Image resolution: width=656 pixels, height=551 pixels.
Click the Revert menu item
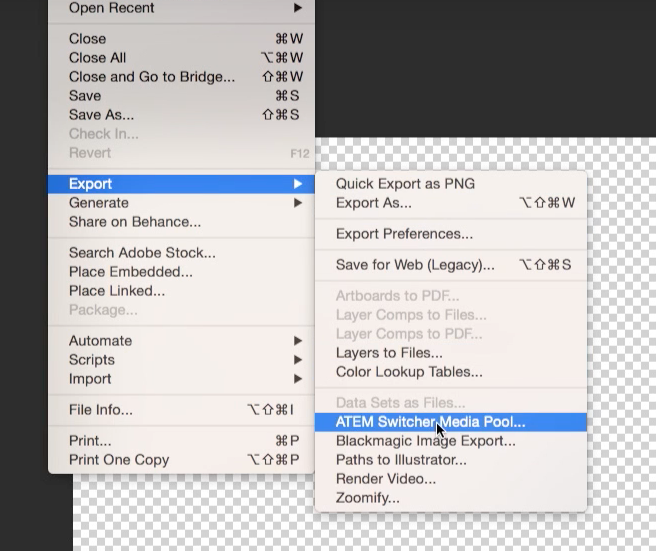[181, 153]
